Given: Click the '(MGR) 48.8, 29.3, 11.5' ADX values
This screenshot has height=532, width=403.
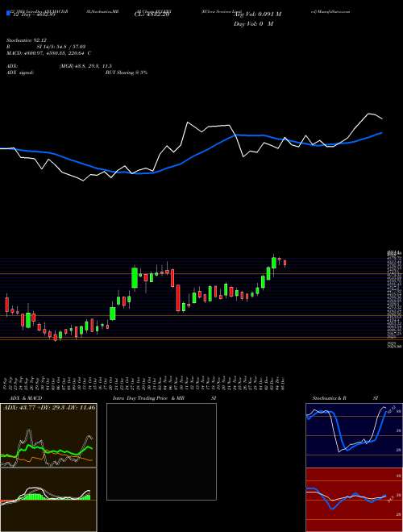Looking at the screenshot, I should (x=85, y=66).
